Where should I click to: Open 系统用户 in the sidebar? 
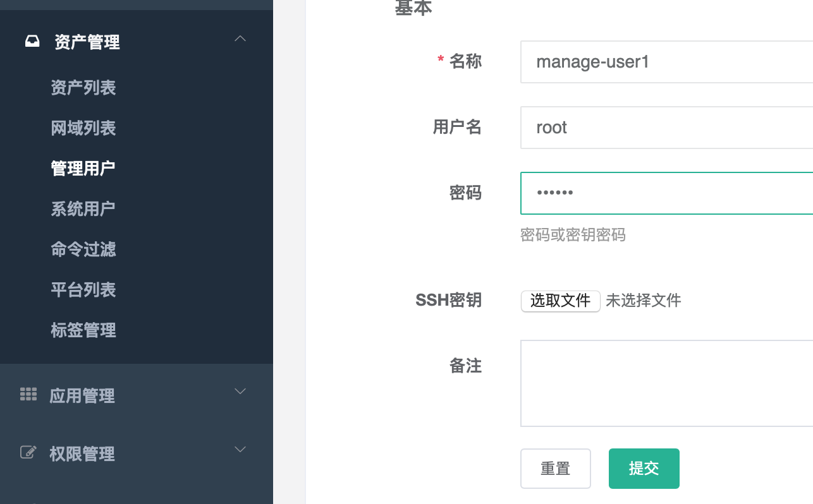tap(83, 209)
